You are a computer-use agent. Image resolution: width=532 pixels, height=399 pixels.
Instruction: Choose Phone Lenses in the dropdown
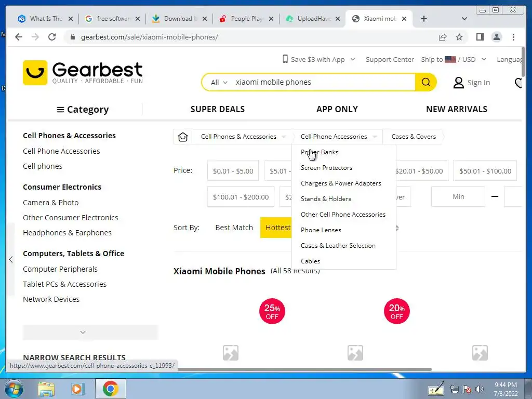(x=321, y=230)
